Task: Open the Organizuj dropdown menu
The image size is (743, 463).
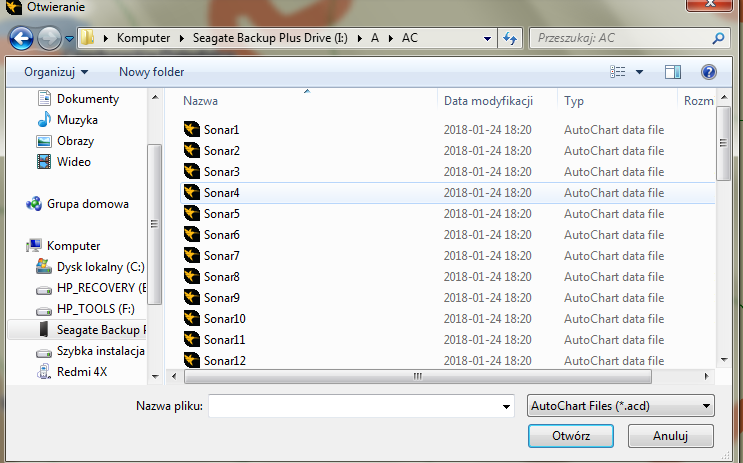Action: 56,72
